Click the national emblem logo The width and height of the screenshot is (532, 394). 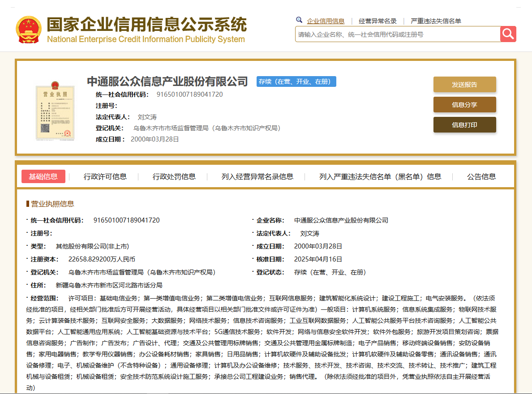coord(28,29)
